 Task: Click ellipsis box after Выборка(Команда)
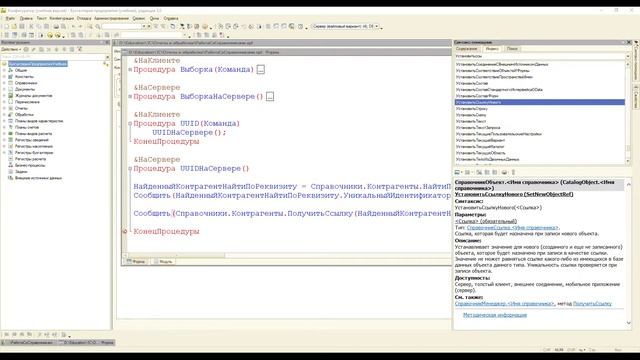(261, 70)
